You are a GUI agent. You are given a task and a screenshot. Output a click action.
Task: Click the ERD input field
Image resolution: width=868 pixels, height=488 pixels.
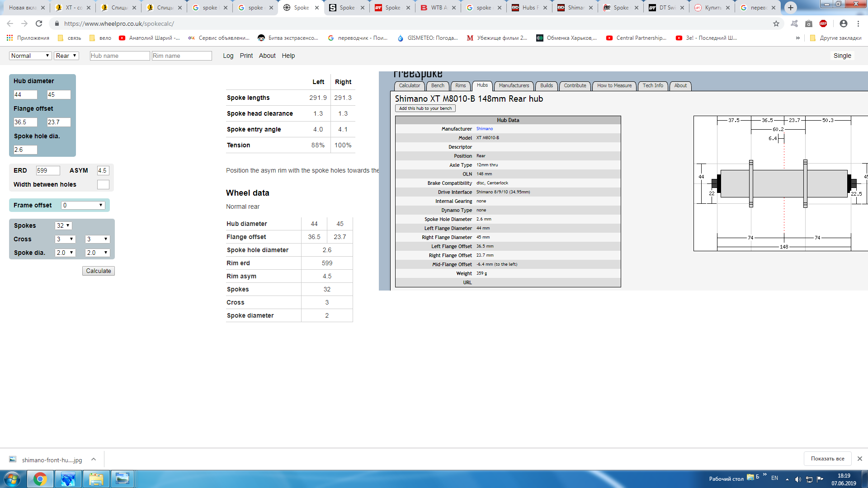coord(48,170)
